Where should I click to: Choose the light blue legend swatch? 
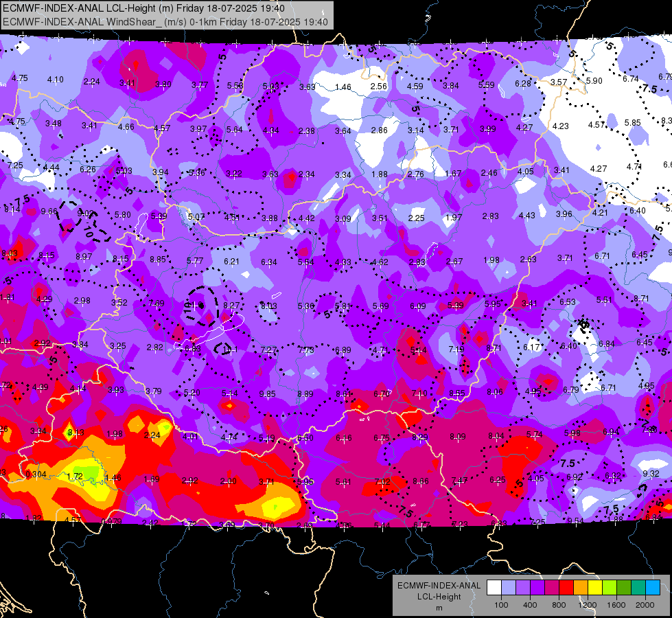pyautogui.click(x=653, y=588)
